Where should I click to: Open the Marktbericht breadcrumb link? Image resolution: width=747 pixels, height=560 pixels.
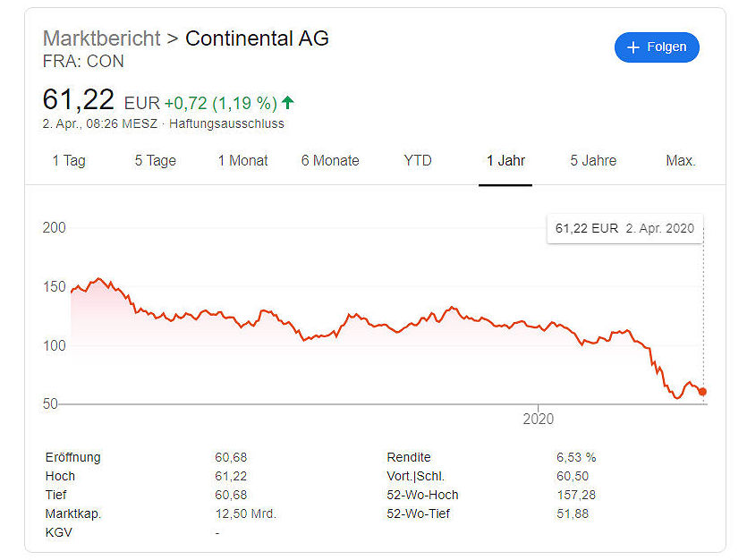[x=101, y=38]
